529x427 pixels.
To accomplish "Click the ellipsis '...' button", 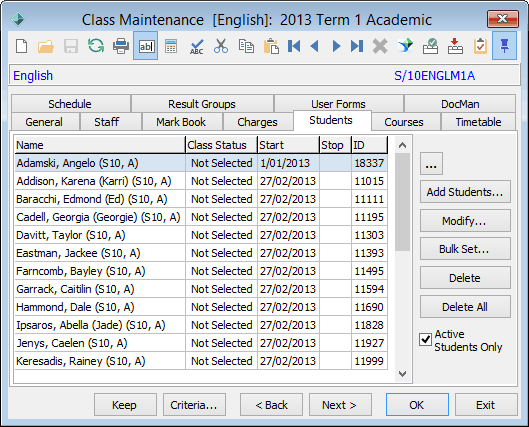I will pos(431,164).
